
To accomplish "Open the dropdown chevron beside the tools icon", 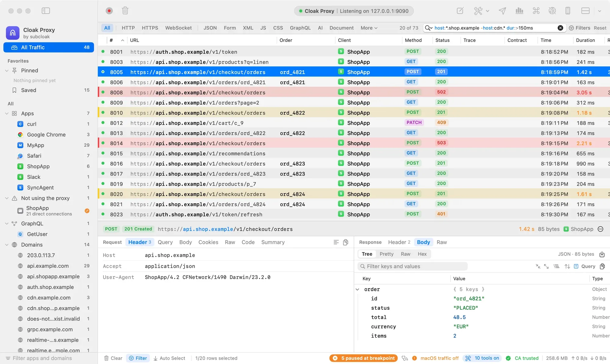I will 487,11.
